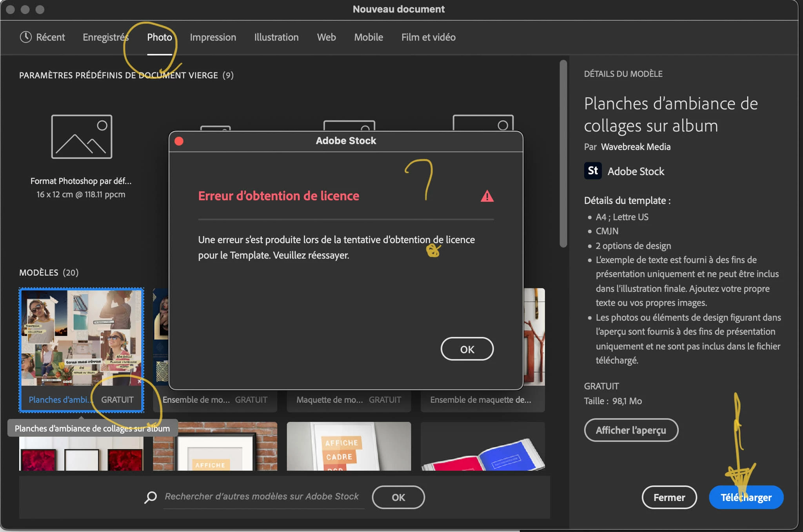This screenshot has height=532, width=803.
Task: Select Format Photoshop par défaut preset icon
Action: pyautogui.click(x=82, y=137)
